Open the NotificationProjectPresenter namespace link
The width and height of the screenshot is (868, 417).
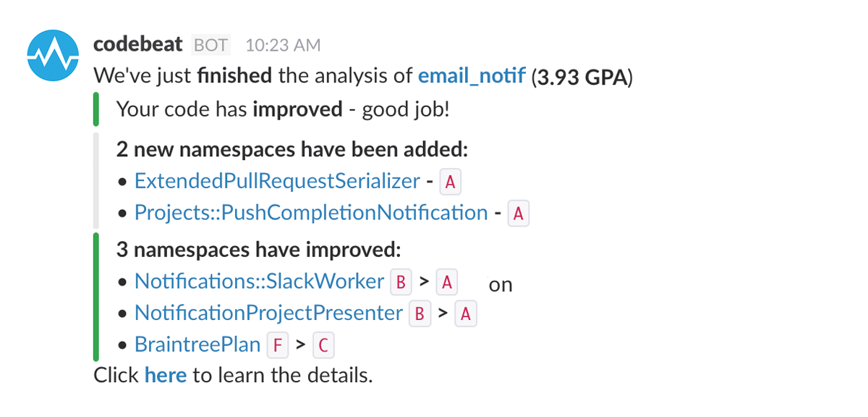[268, 313]
